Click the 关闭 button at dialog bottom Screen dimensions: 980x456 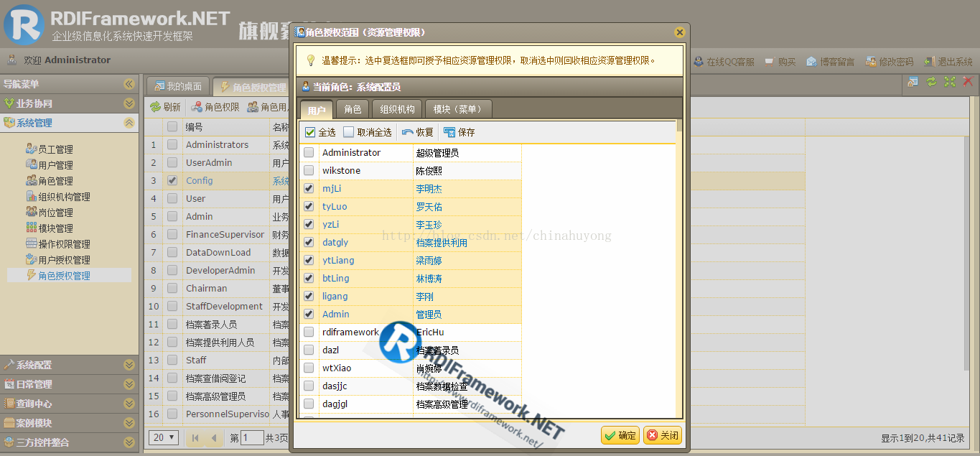[x=662, y=435]
